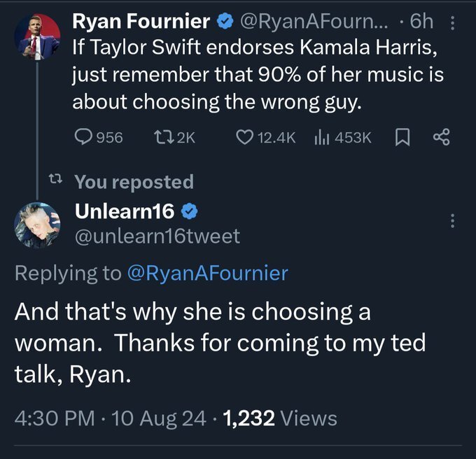Click the share icon on Ryan's tweet

(x=441, y=138)
